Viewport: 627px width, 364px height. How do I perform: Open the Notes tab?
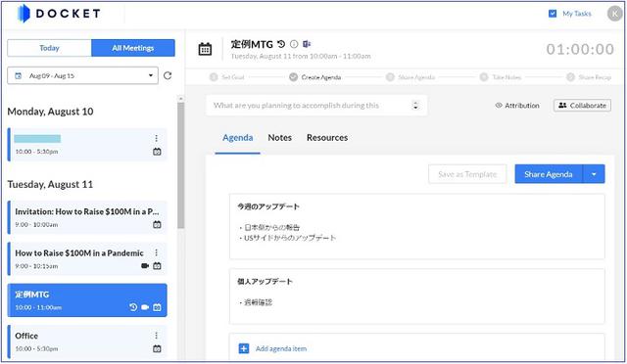coord(279,138)
